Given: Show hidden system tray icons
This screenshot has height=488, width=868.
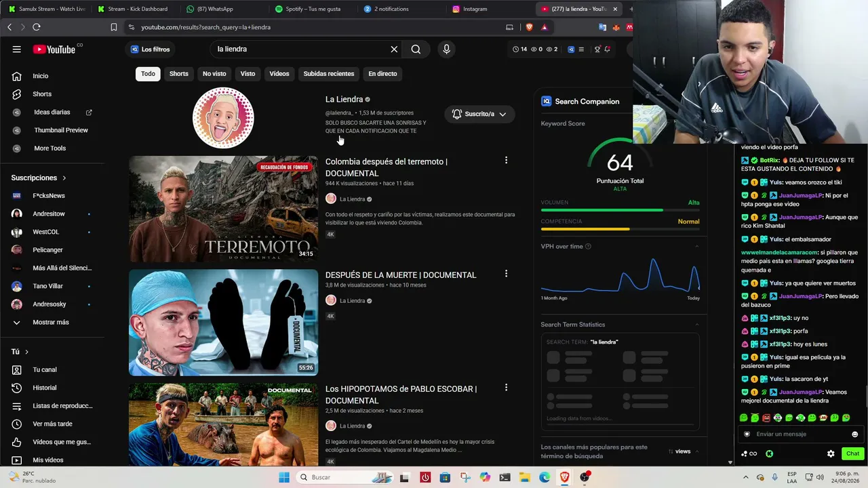Looking at the screenshot, I should pos(745,477).
